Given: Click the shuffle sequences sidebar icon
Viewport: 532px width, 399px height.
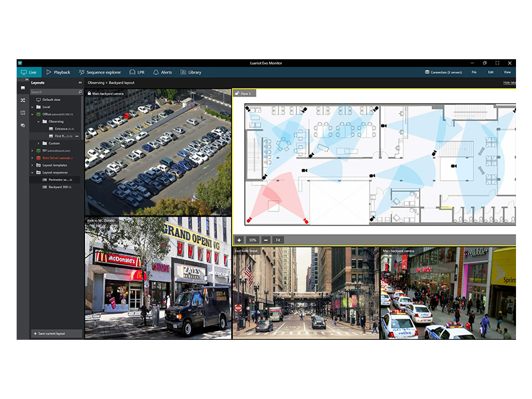Looking at the screenshot, I should 23,100.
